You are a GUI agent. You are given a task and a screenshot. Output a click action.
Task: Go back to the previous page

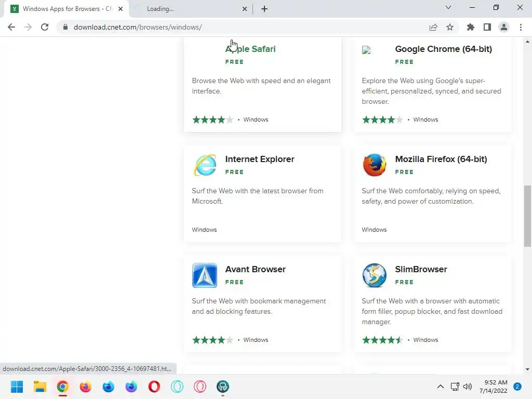(11, 27)
